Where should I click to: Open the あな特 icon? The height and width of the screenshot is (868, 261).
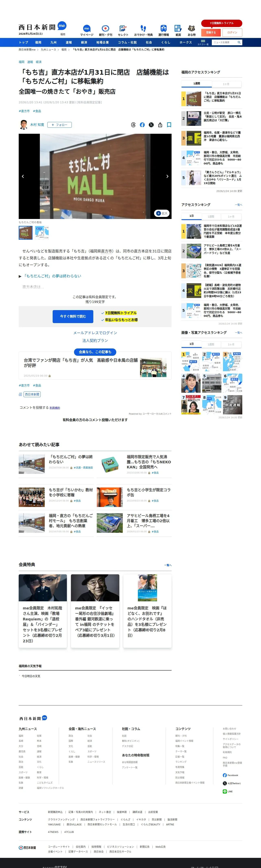[191, 30]
